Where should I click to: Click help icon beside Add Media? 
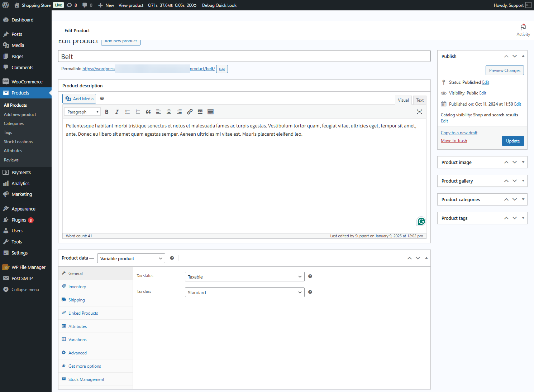[102, 98]
